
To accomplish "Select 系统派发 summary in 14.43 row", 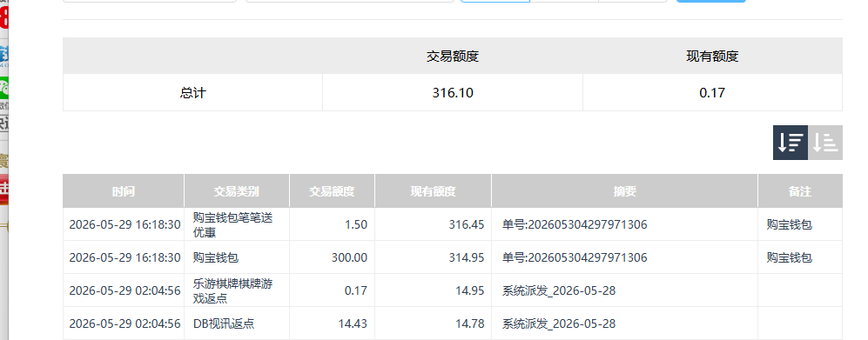I will [559, 323].
